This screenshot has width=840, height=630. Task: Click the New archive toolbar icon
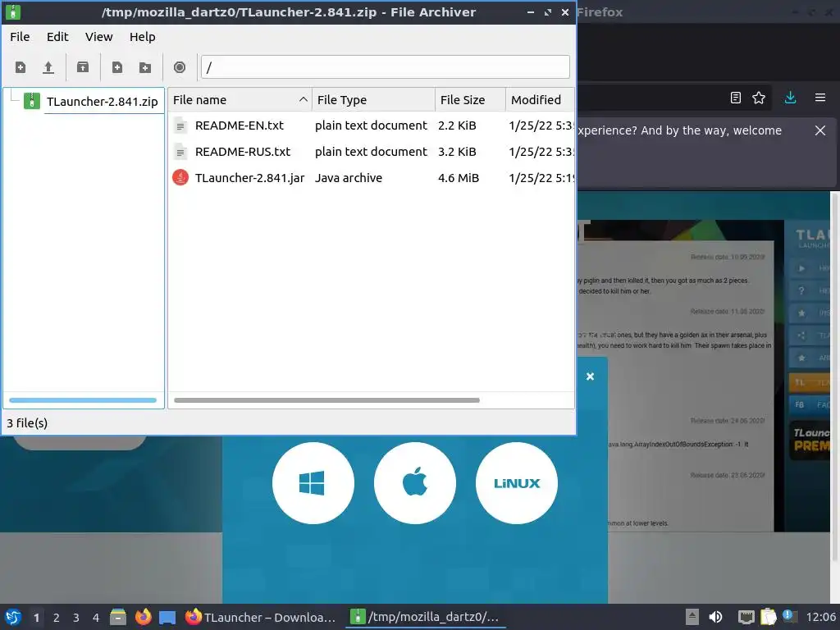pos(21,67)
